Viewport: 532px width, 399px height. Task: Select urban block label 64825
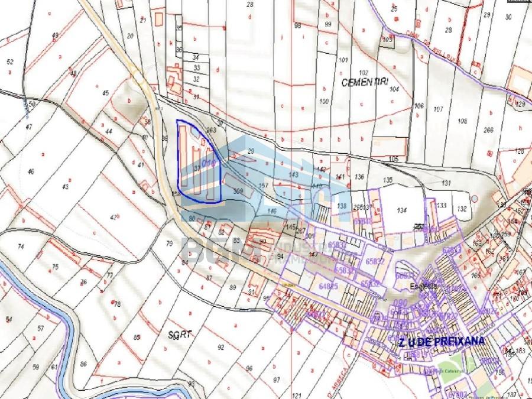[x=328, y=286]
